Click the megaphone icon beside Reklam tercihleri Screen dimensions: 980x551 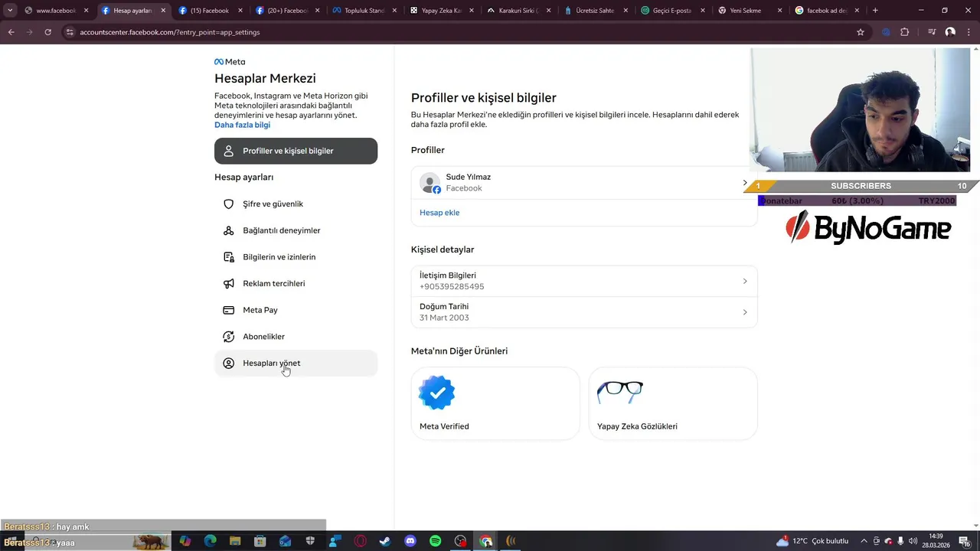coord(228,284)
